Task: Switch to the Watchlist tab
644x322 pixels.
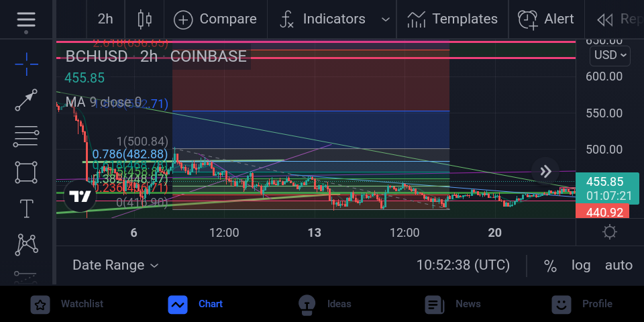Action: (x=67, y=305)
